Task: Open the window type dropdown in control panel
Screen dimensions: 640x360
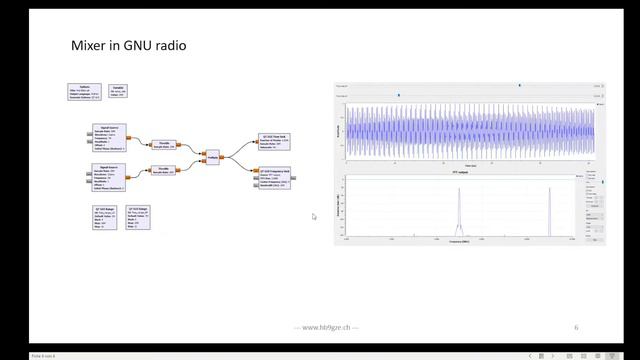Action: [x=595, y=219]
